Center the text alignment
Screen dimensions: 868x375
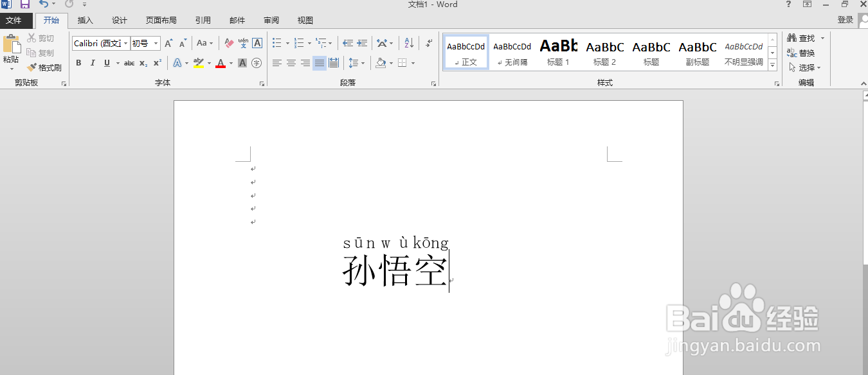point(291,63)
